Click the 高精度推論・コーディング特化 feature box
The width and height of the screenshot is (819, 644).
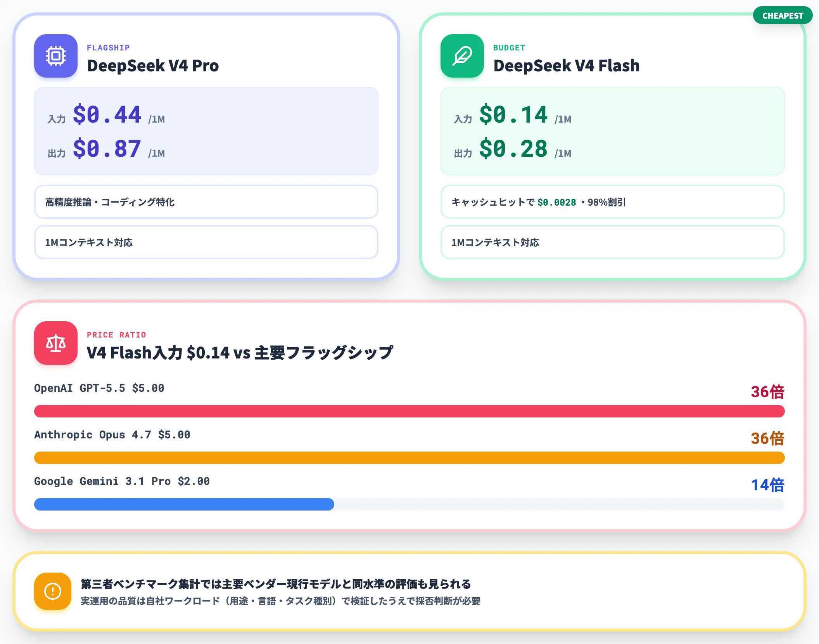(206, 202)
